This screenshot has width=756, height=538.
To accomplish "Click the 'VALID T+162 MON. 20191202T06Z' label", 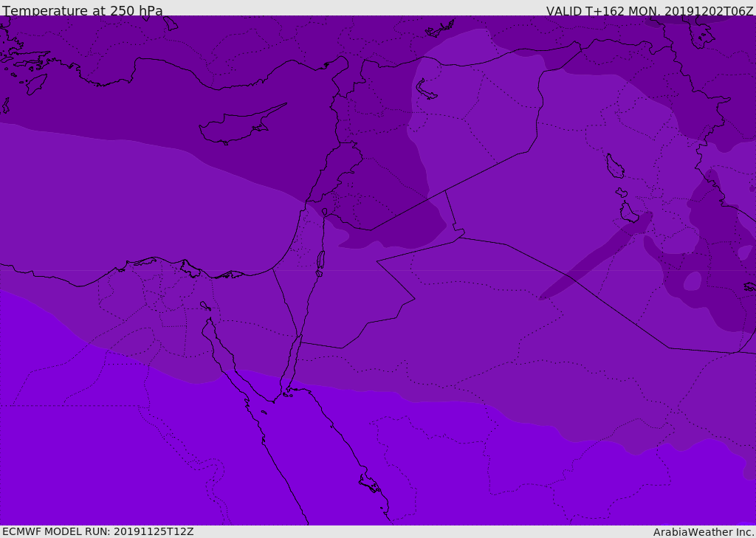I will tap(650, 10).
